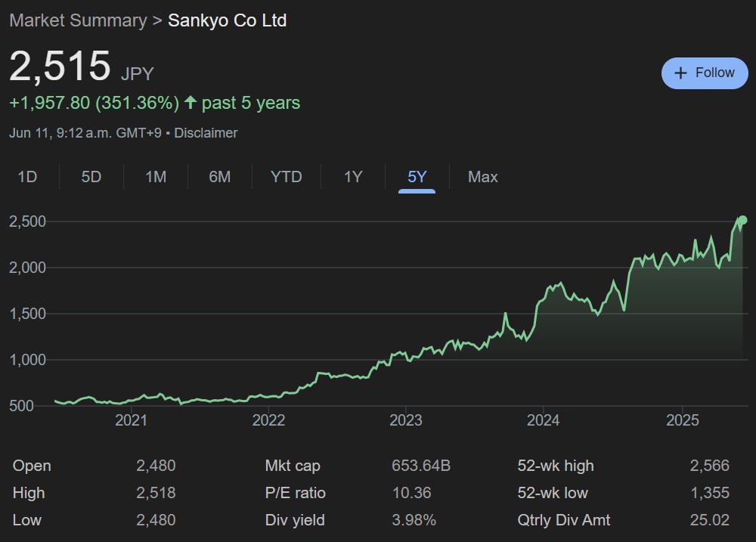Click the current price dot on chart
Image resolution: width=756 pixels, height=542 pixels.
742,220
